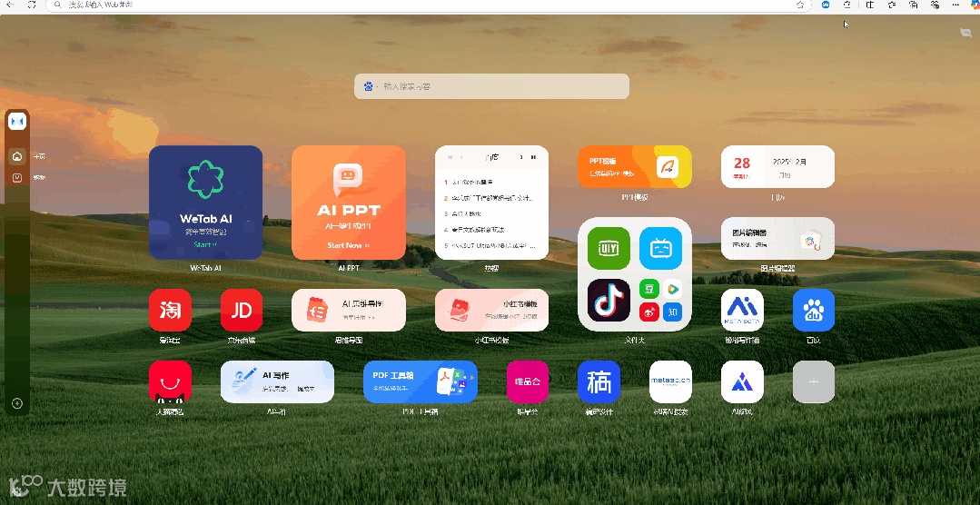Screen dimensions: 980x505
Task: Open hot search item number 5
Action: [490, 245]
